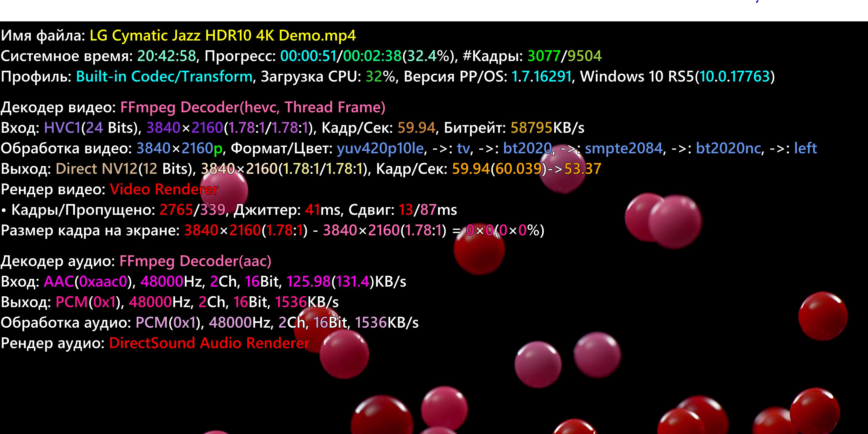Click the system time value 20:42:58
Image resolution: width=868 pixels, height=434 pixels.
[x=166, y=56]
